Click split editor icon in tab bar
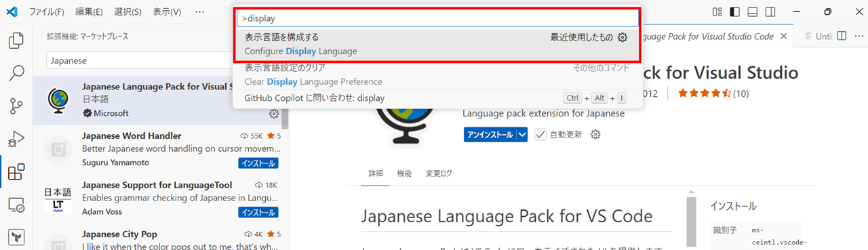 click(x=842, y=36)
